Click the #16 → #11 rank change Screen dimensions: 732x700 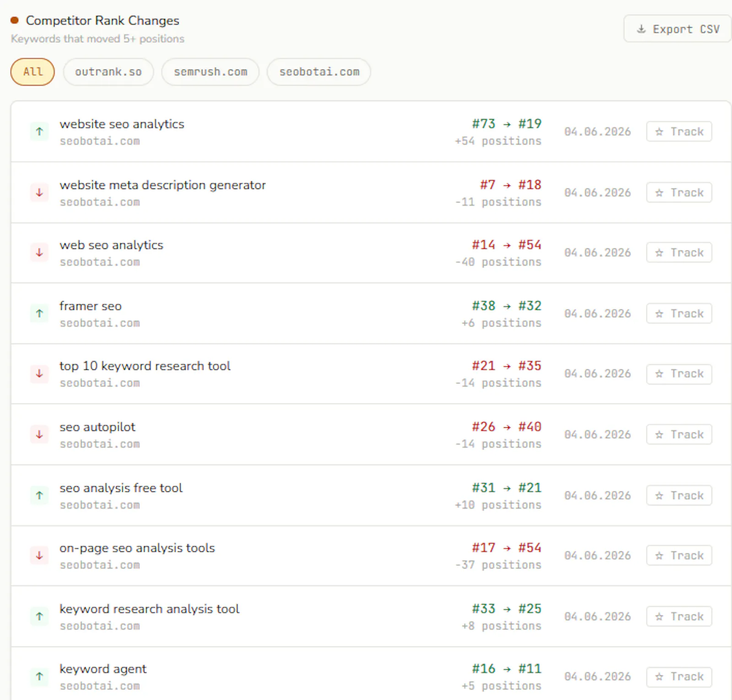pyautogui.click(x=506, y=669)
